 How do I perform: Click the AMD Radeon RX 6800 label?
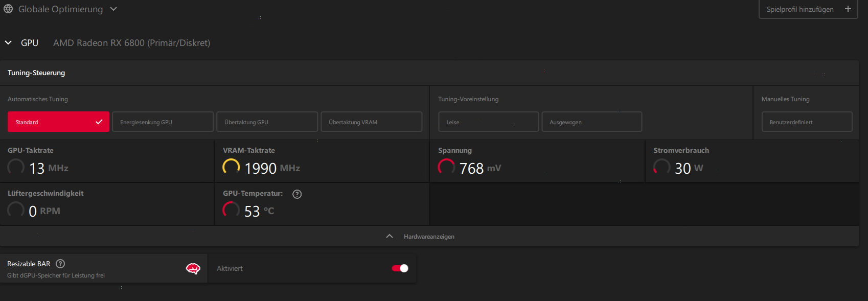(132, 43)
